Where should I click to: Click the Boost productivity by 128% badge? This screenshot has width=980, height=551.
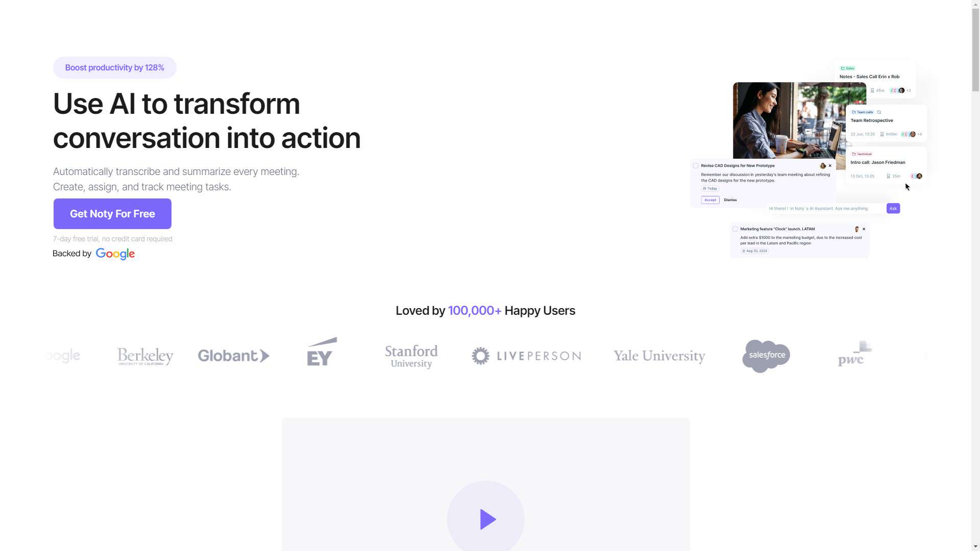tap(115, 68)
